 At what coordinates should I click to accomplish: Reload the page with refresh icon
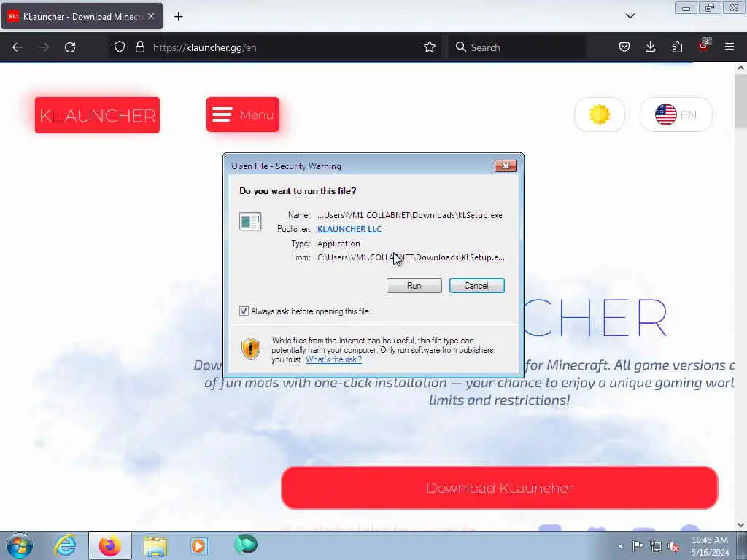click(x=70, y=47)
